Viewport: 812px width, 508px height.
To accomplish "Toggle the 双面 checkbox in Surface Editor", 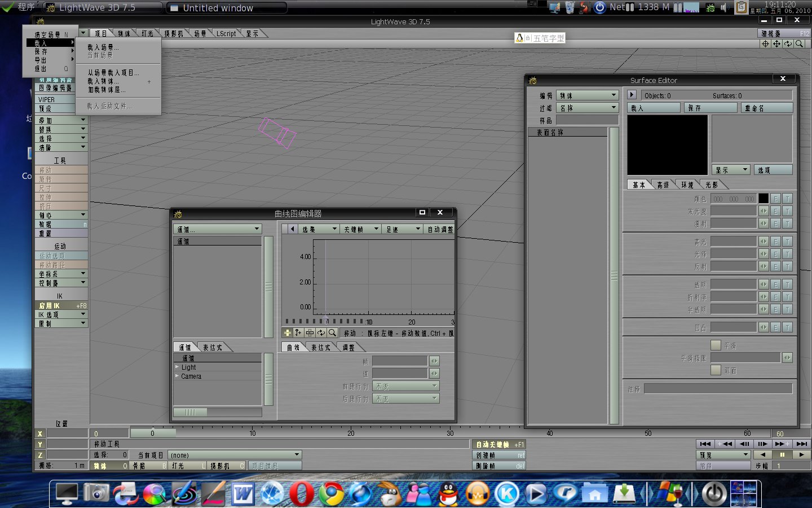I will (716, 370).
